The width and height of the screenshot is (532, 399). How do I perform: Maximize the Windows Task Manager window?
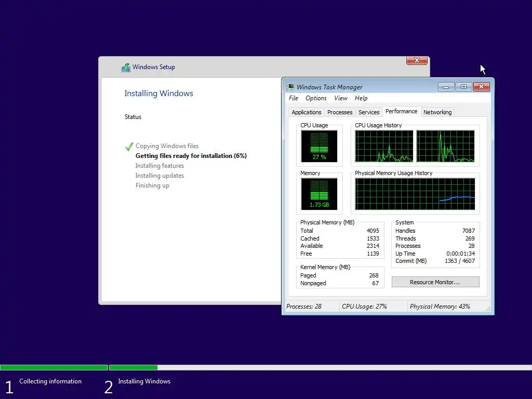463,87
